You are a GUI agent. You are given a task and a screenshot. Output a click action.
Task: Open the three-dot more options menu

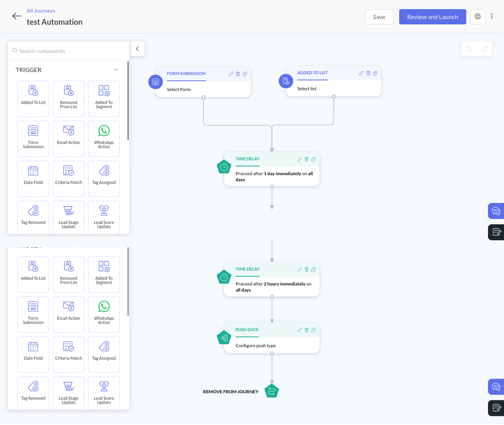point(492,16)
